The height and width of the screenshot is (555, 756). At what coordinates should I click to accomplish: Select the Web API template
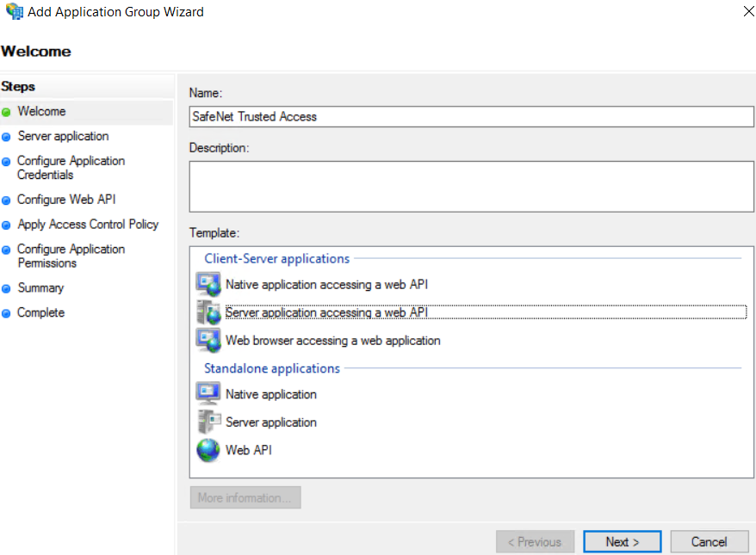[249, 450]
